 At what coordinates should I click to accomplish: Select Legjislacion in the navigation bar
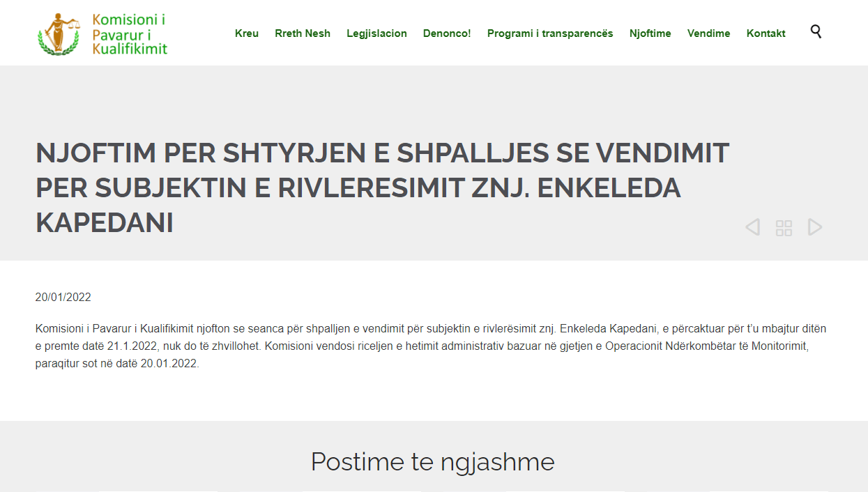(x=376, y=33)
